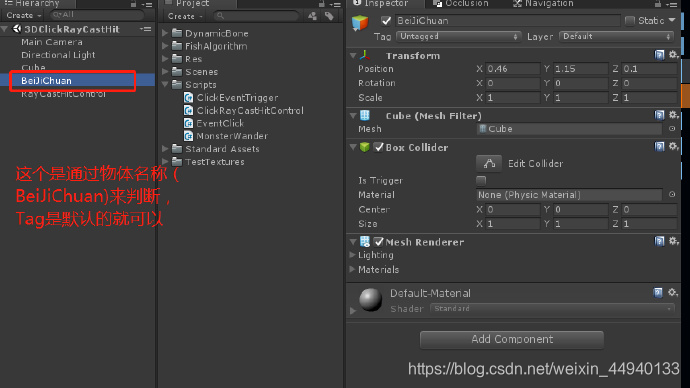
Task: Open the Static options dropdown arrow
Action: click(x=672, y=20)
